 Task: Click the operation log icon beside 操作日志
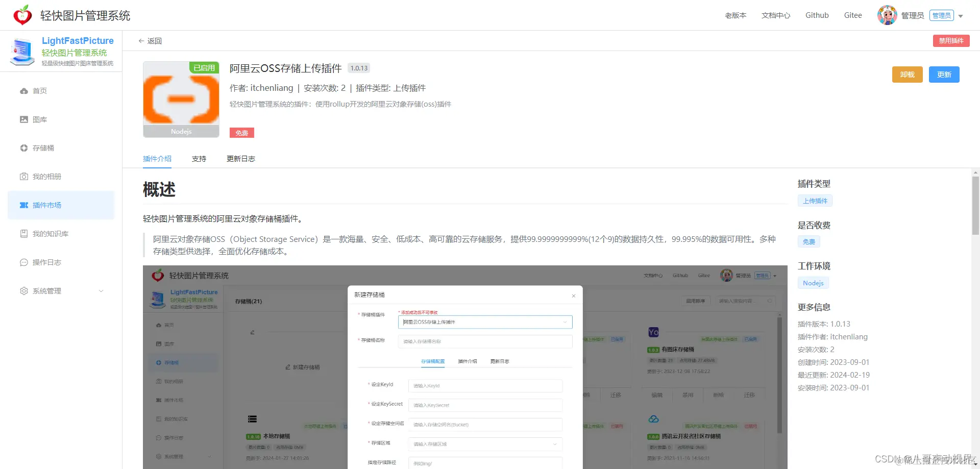[x=24, y=262]
